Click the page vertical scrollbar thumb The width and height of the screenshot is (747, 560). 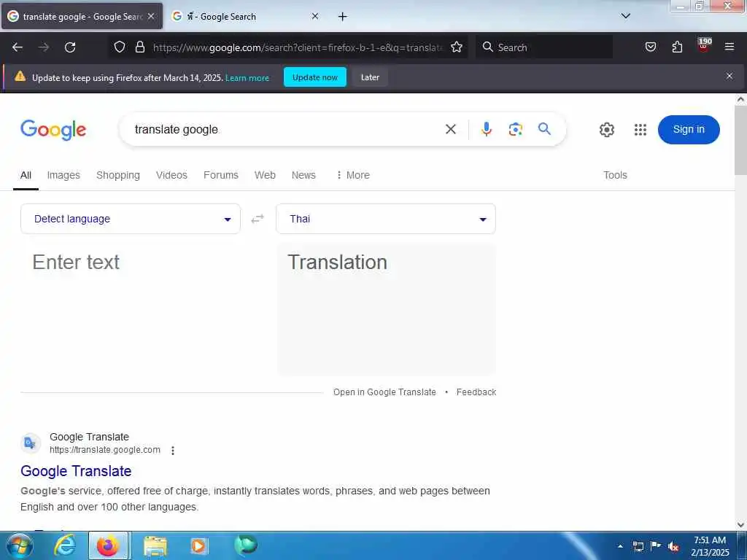coord(740,139)
